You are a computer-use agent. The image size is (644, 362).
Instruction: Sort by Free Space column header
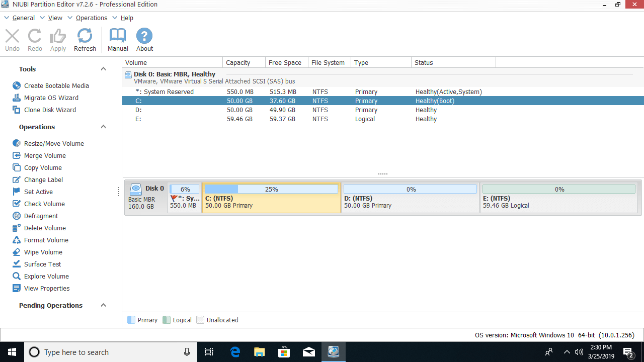click(x=285, y=63)
